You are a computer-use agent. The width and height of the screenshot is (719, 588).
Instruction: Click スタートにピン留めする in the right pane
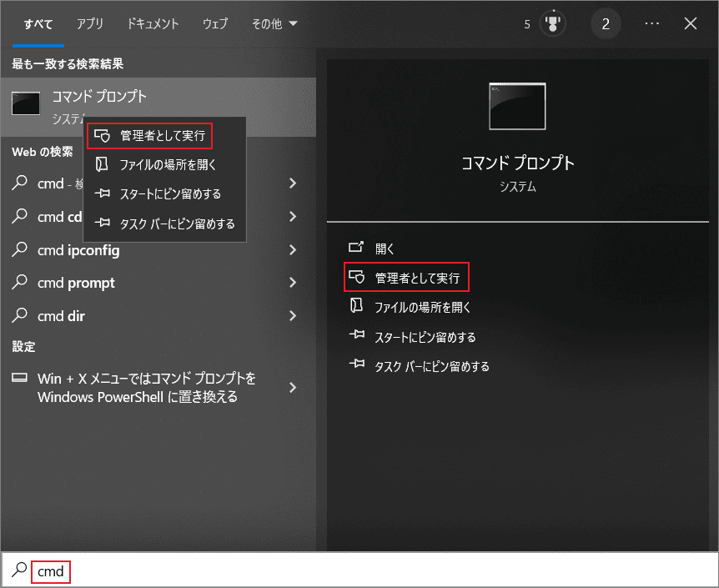tap(425, 337)
